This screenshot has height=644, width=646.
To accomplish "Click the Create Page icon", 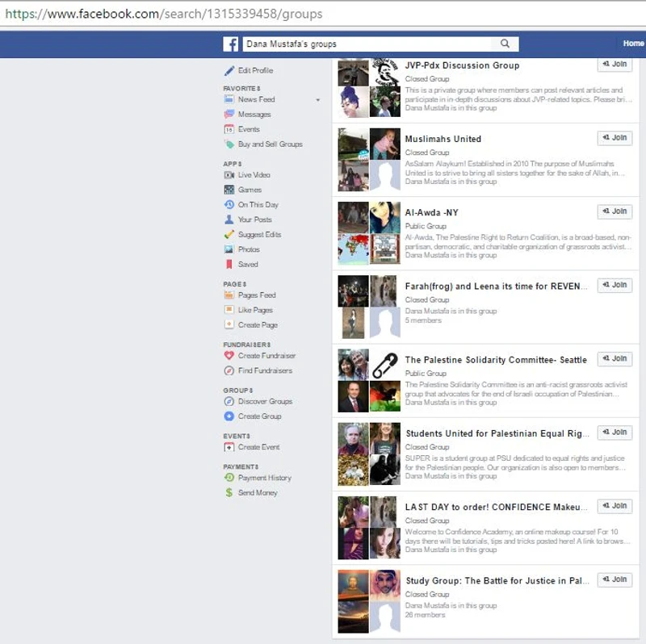I will point(229,325).
